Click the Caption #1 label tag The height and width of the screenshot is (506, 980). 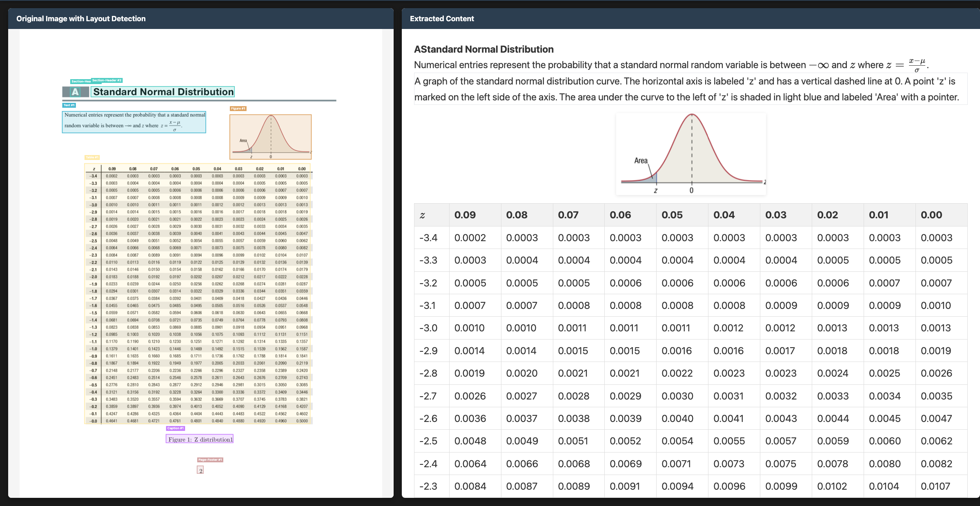[x=176, y=428]
